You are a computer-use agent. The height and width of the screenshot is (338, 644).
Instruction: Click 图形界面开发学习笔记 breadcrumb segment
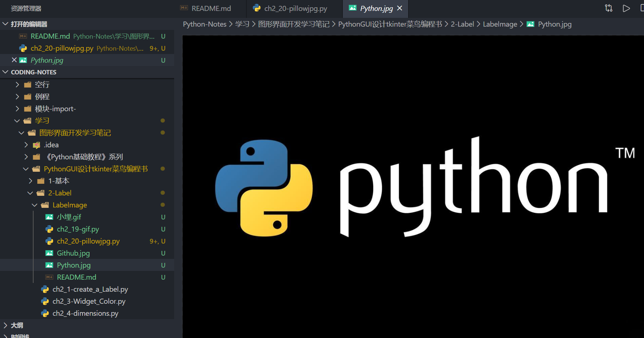pyautogui.click(x=294, y=24)
